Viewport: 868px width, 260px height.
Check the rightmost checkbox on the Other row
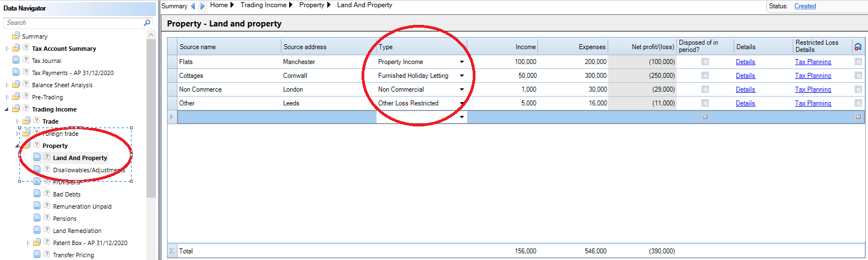click(858, 103)
